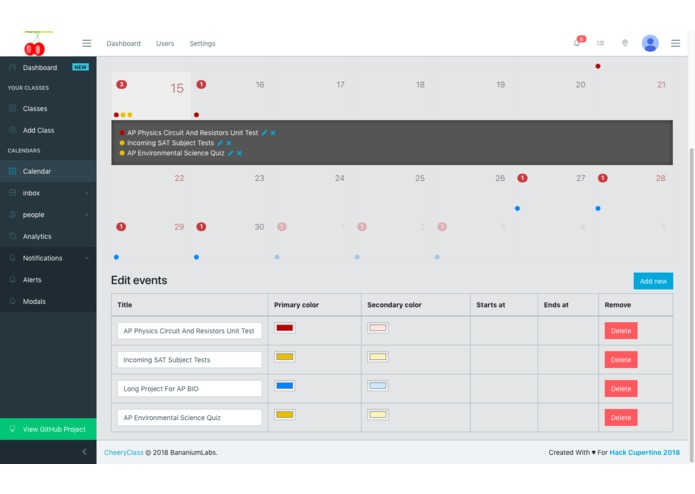Screen dimensions: 695x494
Task: Delete the AP Physics Circuit event row
Action: click(x=621, y=331)
